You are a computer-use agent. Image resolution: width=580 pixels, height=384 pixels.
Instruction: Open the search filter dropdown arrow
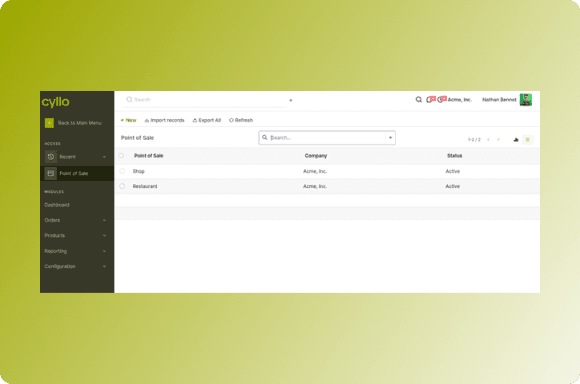tap(390, 138)
